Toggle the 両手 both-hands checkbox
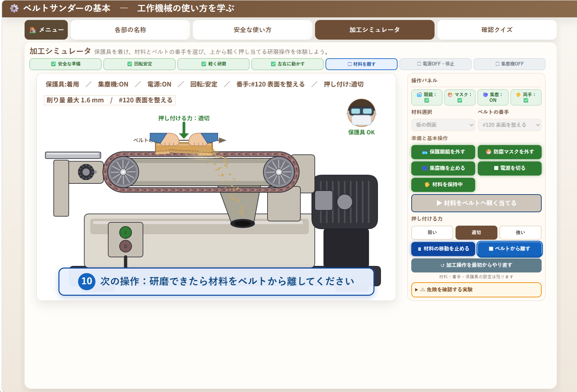Screen dimensions: 577x392 [526, 101]
